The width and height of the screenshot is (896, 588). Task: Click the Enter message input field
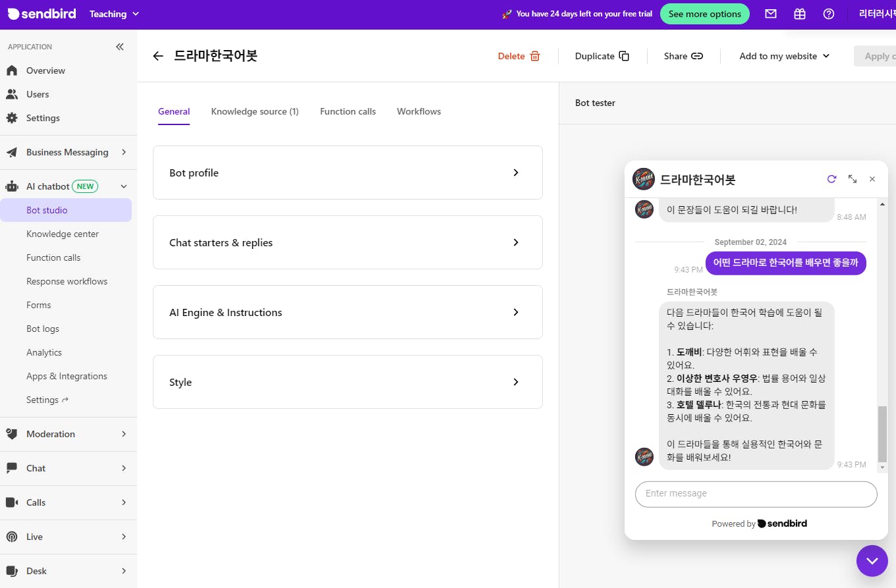[x=756, y=494]
